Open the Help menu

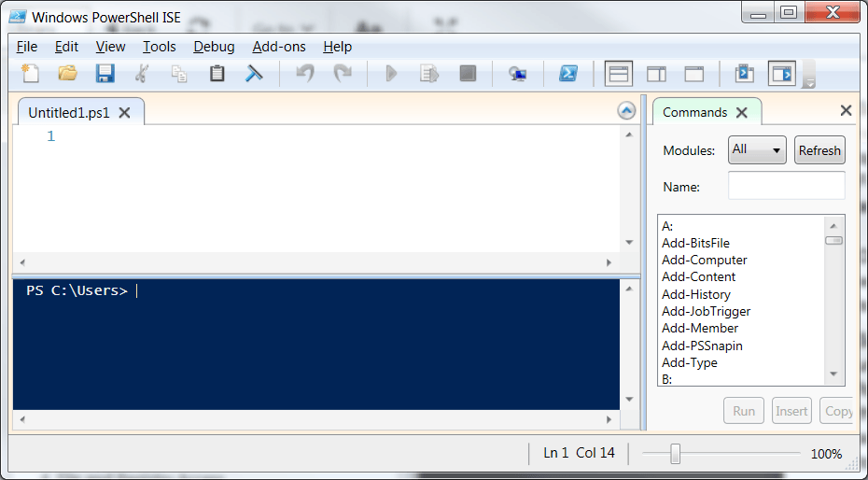click(337, 47)
